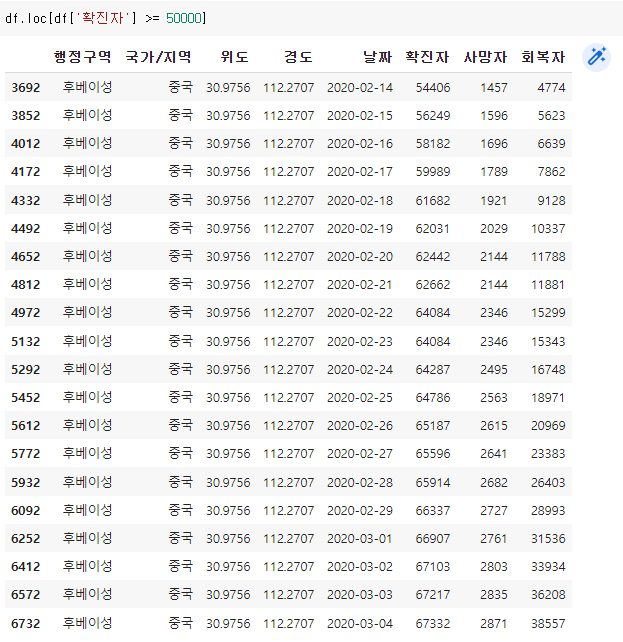Click confirmed cases value 62662
The height and width of the screenshot is (642, 623).
(x=433, y=285)
